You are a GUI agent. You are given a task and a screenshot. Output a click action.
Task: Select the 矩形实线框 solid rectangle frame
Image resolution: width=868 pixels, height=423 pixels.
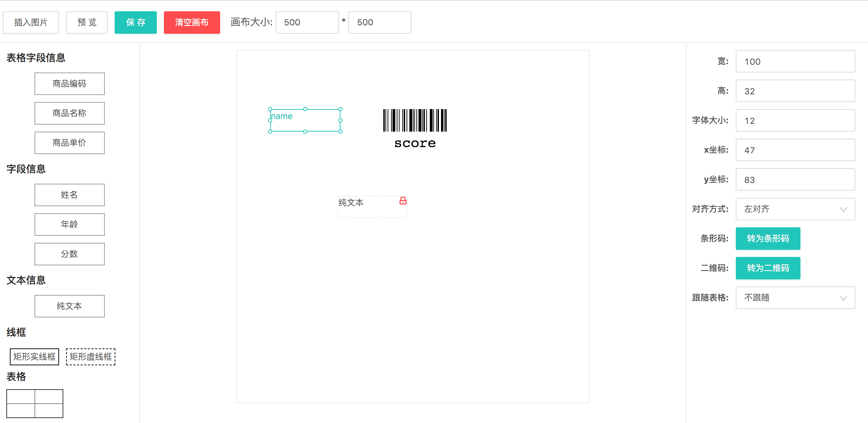(34, 356)
